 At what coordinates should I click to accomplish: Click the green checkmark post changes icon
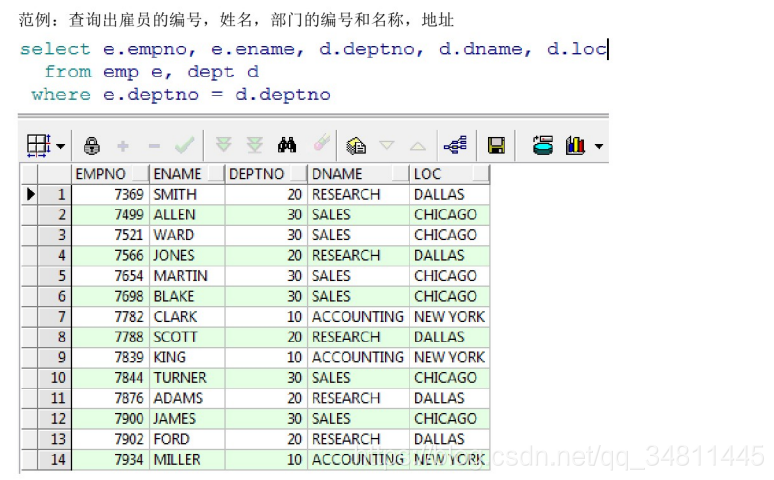tap(185, 145)
